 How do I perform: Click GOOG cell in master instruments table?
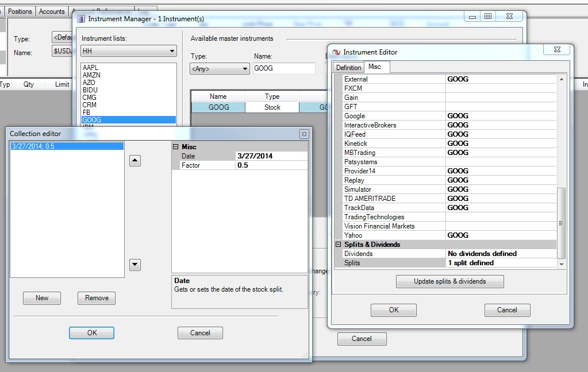pyautogui.click(x=218, y=107)
